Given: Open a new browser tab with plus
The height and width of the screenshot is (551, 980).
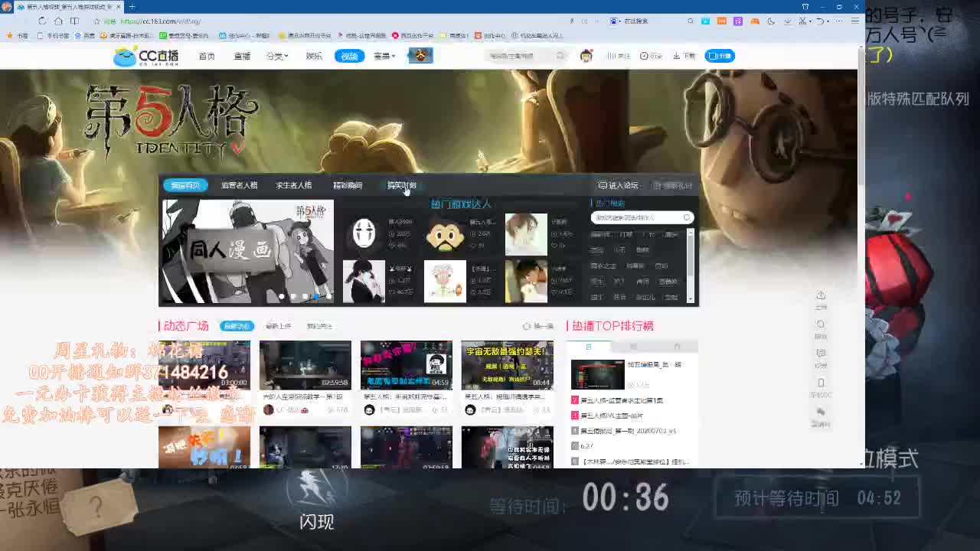Looking at the screenshot, I should 132,7.
